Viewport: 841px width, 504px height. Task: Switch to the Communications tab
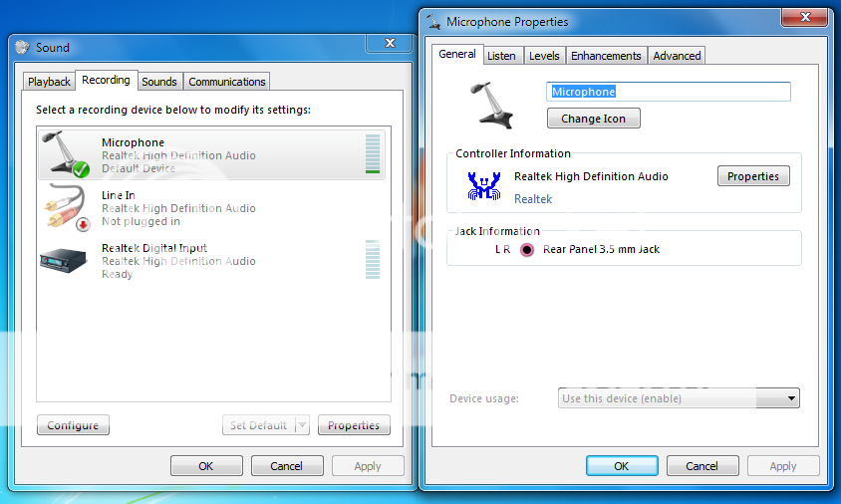[227, 82]
